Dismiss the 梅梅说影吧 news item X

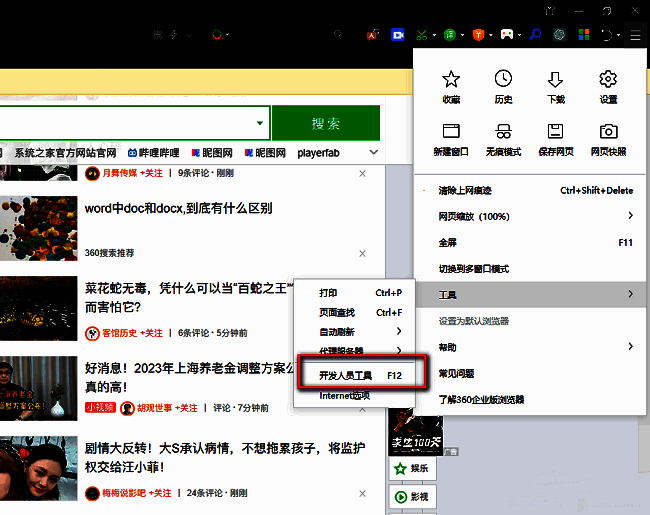[x=362, y=493]
